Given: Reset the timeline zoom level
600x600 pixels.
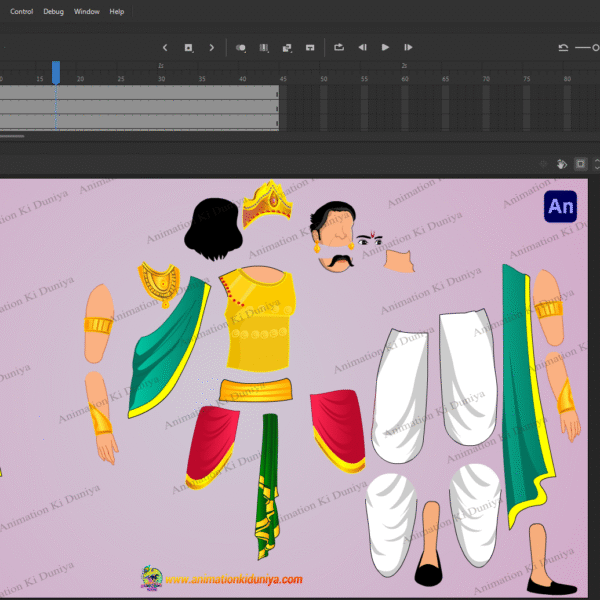Looking at the screenshot, I should pos(563,47).
